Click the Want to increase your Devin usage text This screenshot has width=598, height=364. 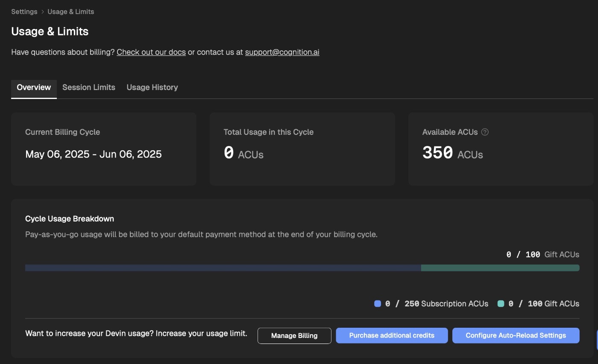coord(136,334)
